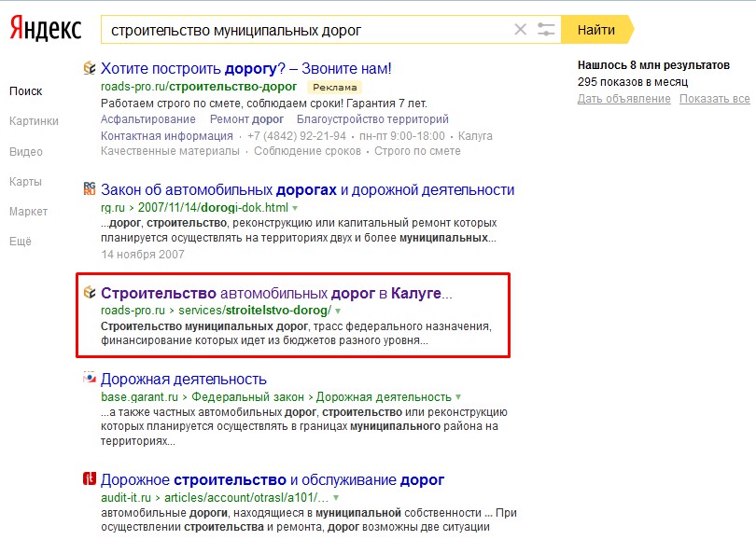Switch to Карты search
The height and width of the screenshot is (540, 756).
point(25,182)
